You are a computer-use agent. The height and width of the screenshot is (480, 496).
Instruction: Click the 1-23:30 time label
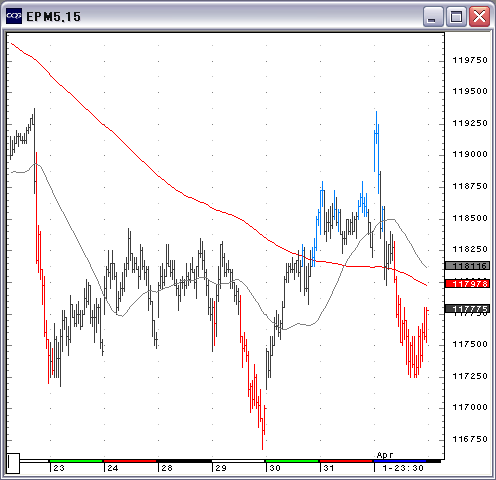[403, 468]
